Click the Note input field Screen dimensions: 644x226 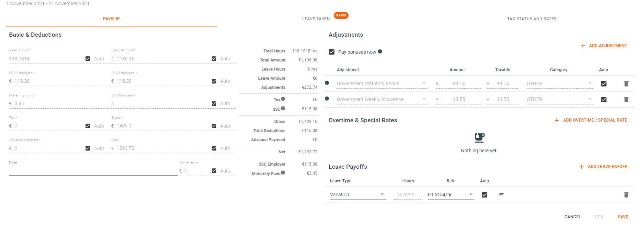(93, 171)
